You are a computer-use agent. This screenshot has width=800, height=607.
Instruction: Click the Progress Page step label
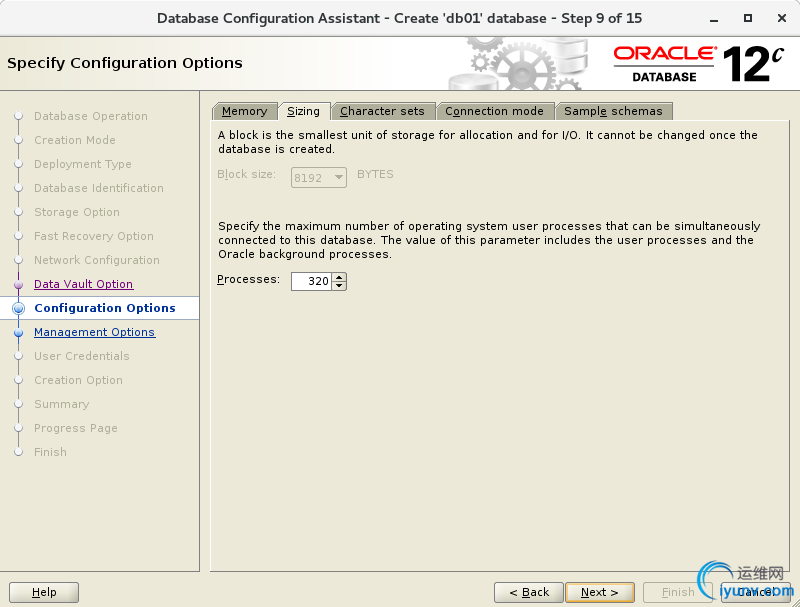pyautogui.click(x=76, y=428)
